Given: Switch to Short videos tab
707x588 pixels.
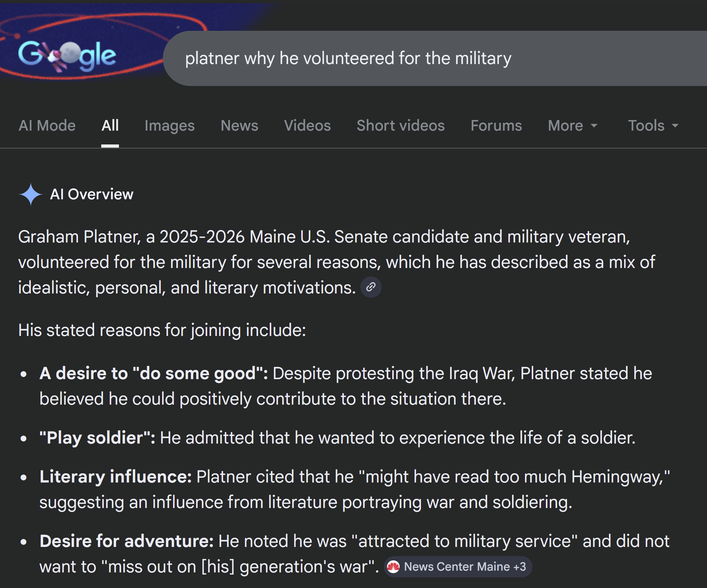Looking at the screenshot, I should point(400,126).
